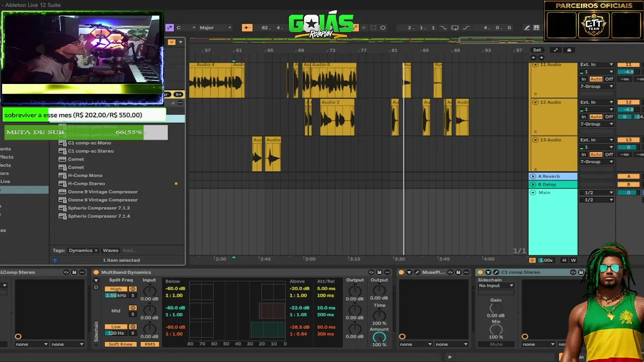Viewport: 644px width, 362px height.
Task: Collapse the Main track
Action: (533, 193)
